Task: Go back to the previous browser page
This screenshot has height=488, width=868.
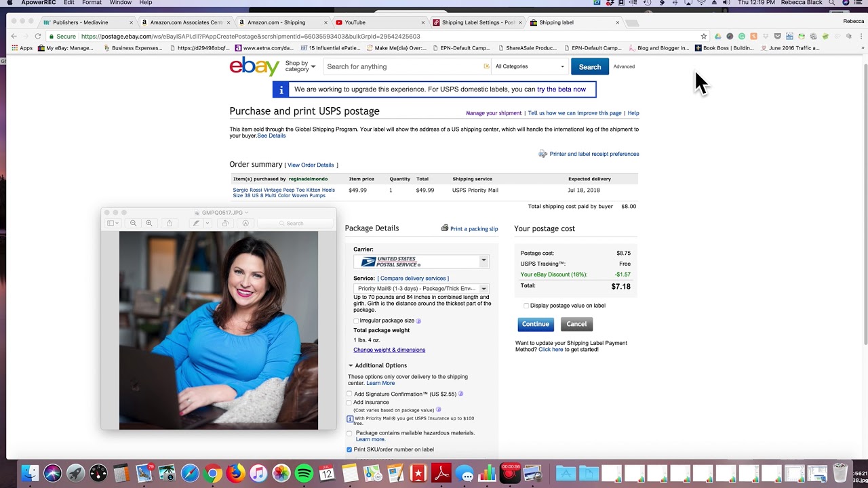Action: click(x=14, y=37)
